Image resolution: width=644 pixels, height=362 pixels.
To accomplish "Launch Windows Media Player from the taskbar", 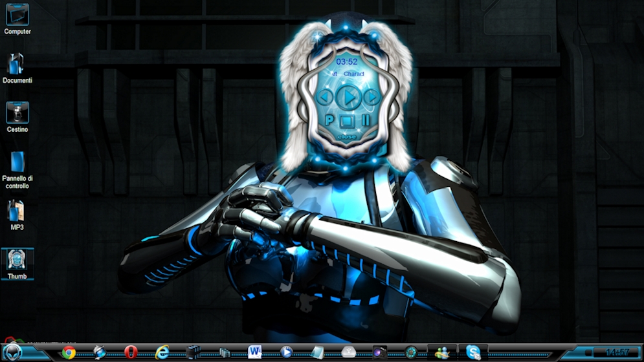I will [x=286, y=352].
